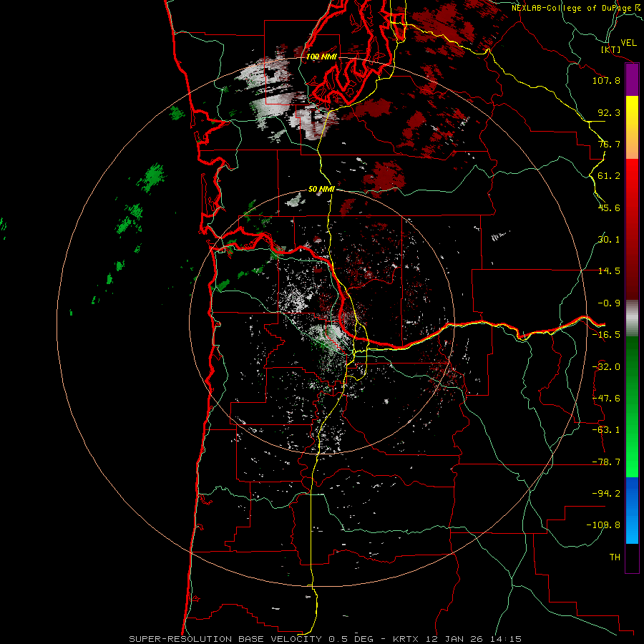Image resolution: width=644 pixels, height=644 pixels.
Task: Select the -63.1 velocity scale value
Action: 606,430
